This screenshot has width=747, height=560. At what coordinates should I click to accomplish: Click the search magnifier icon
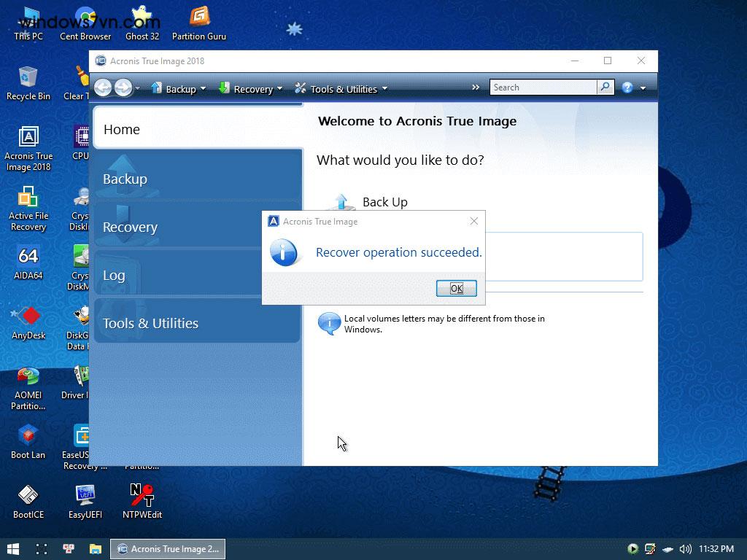coord(605,87)
